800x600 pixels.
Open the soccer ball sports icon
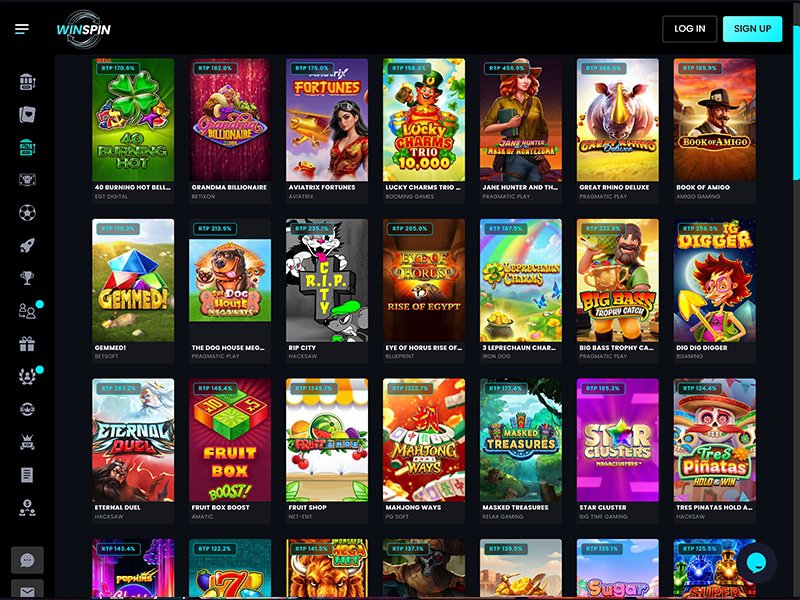coord(27,213)
